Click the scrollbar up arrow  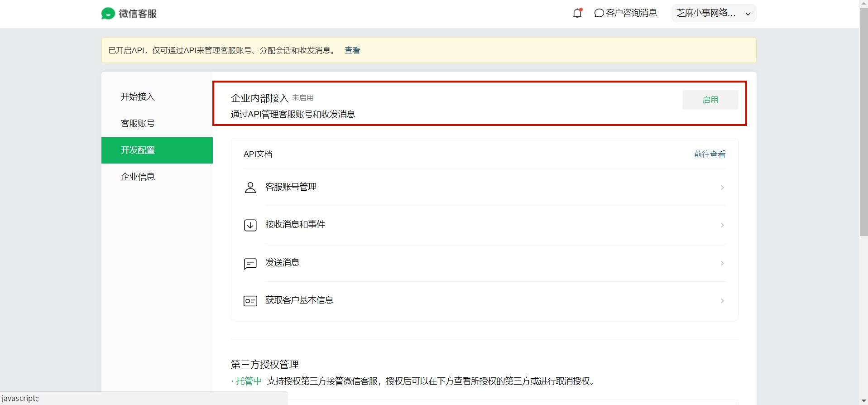[x=863, y=4]
